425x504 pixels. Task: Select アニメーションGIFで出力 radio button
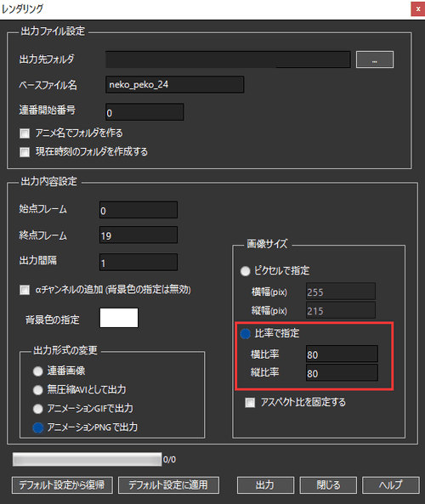pos(38,409)
